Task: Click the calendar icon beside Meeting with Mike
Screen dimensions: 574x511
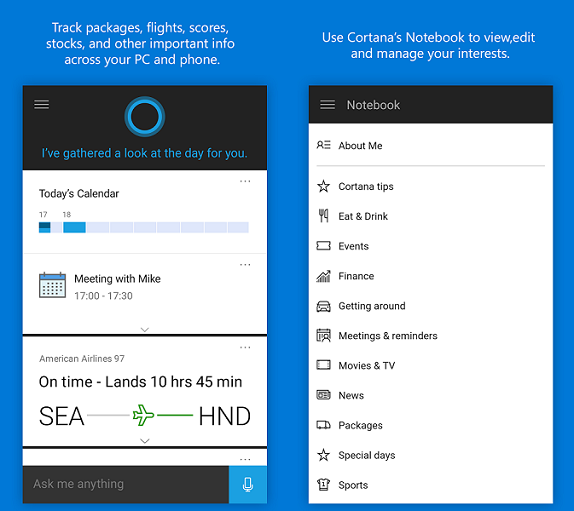Action: [52, 285]
